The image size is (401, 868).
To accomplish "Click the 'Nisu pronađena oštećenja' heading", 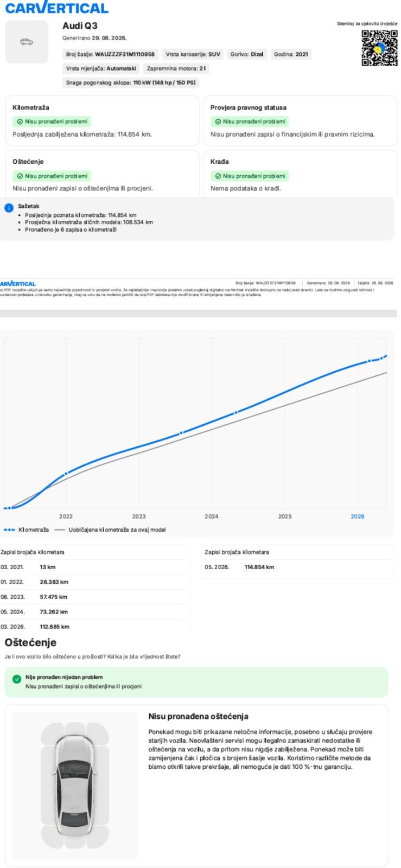I will click(199, 717).
